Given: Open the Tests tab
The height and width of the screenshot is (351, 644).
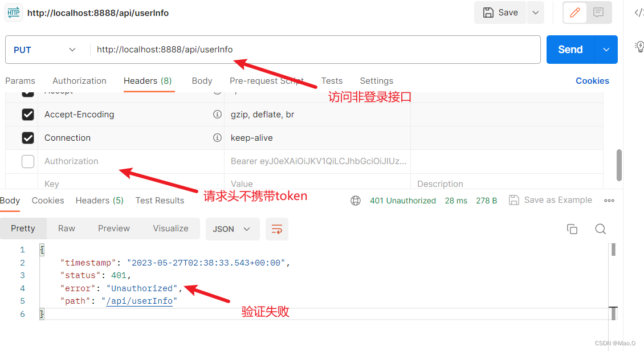Looking at the screenshot, I should (x=332, y=81).
